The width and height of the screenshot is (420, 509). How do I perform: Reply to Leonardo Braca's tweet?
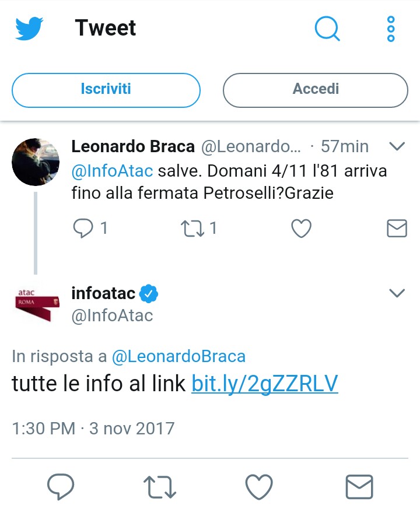83,229
